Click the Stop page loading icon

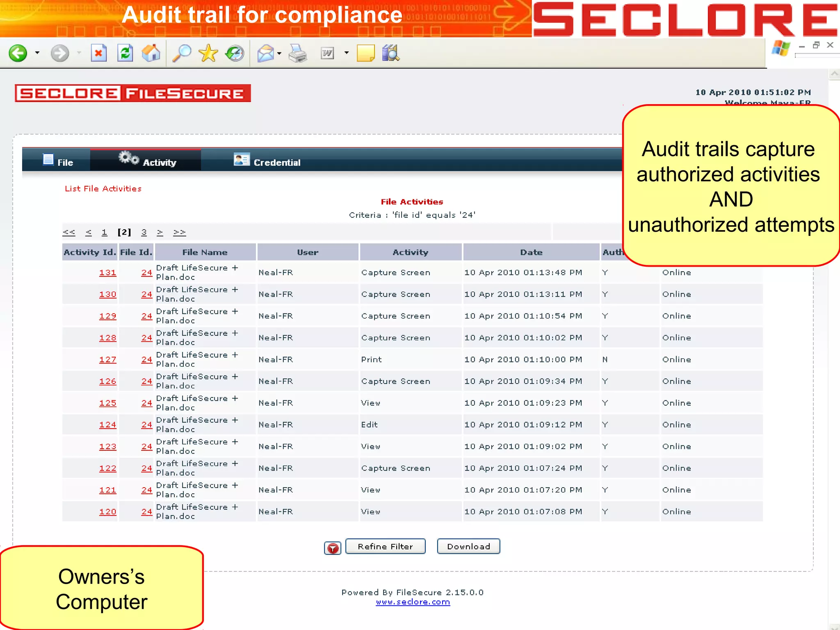pos(98,53)
